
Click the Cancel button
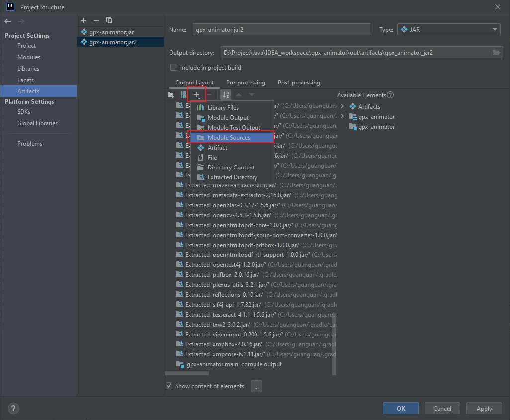(442, 408)
